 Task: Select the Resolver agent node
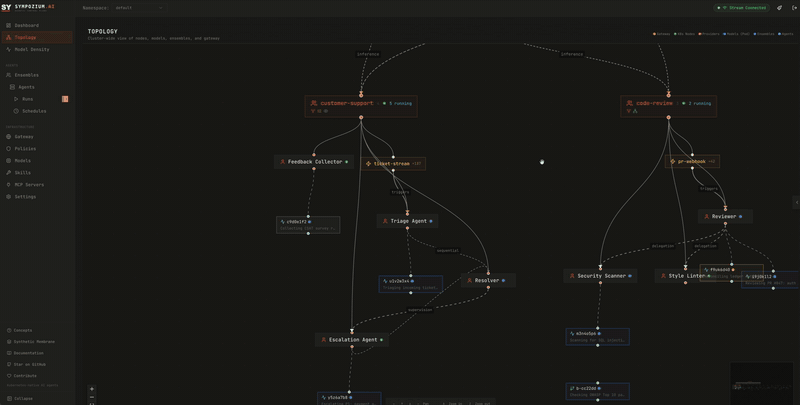point(488,280)
